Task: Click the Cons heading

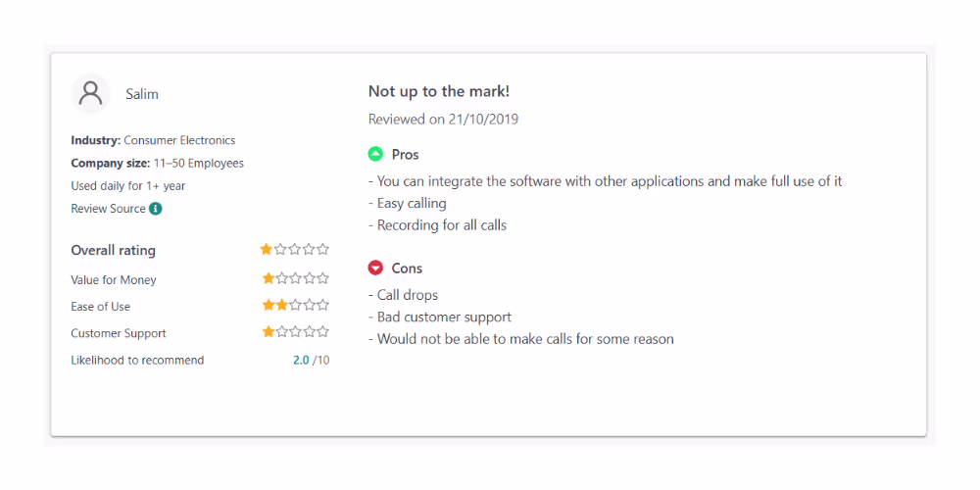Action: (x=407, y=268)
